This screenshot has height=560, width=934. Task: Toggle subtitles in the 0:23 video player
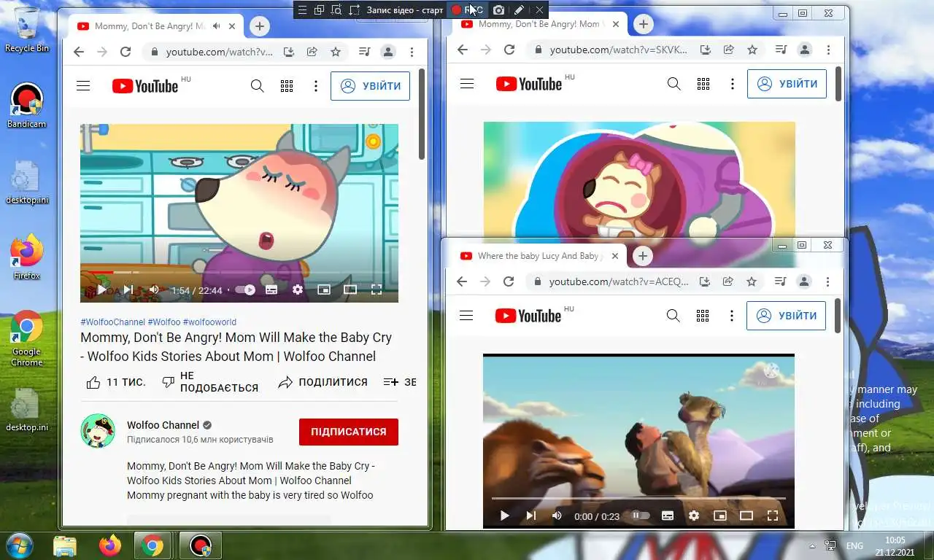pos(667,516)
